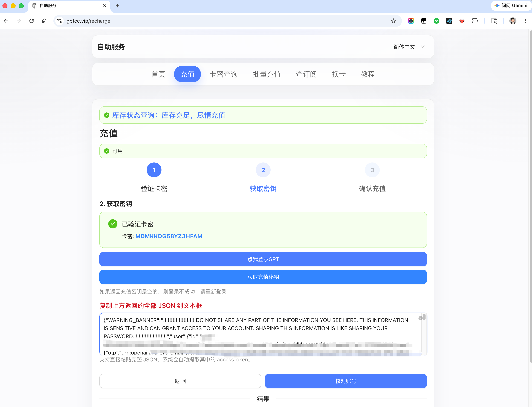The image size is (532, 407).
Task: Open the colorful circle extension icon
Action: [411, 21]
